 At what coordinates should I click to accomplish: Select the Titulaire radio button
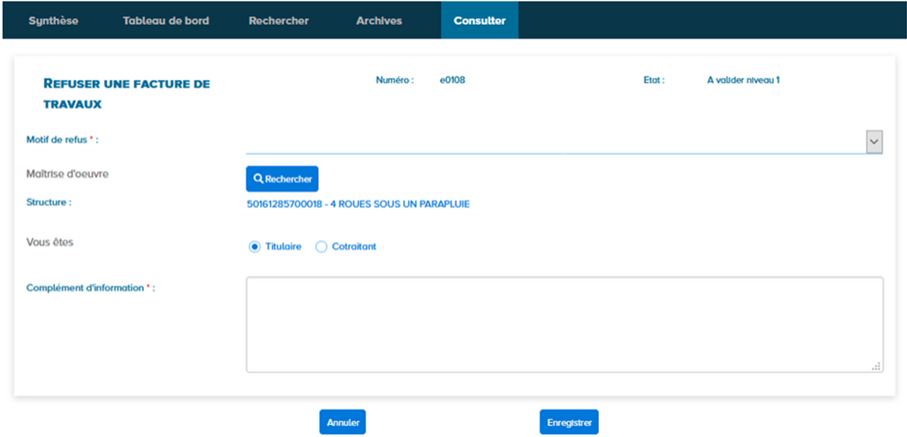coord(254,247)
